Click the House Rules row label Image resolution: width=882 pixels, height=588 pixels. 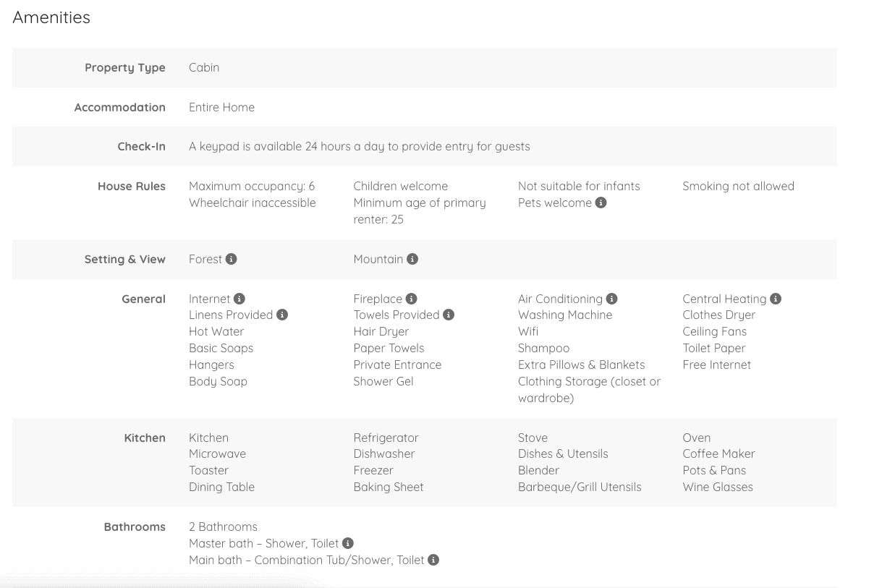coord(132,187)
